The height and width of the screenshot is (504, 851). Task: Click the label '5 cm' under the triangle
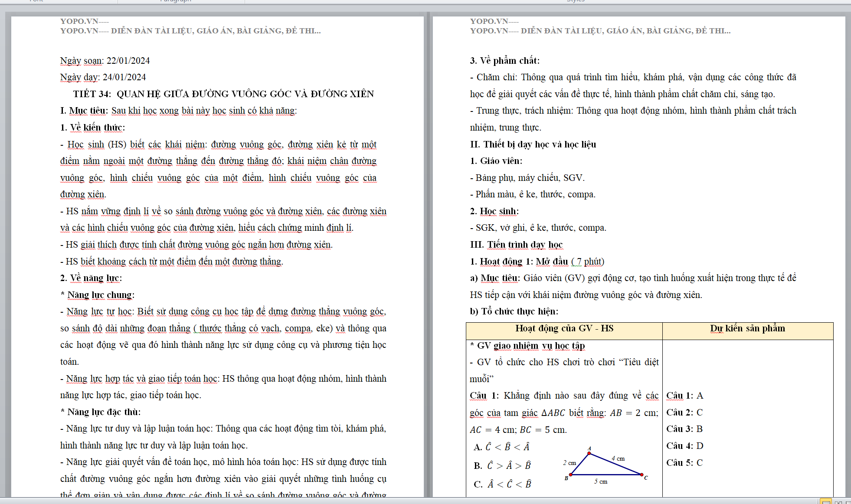tap(601, 481)
